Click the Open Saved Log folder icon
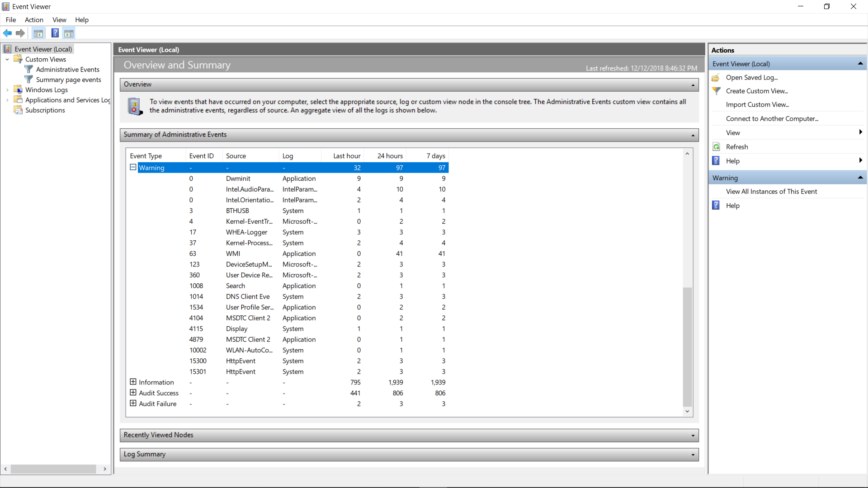Screen dimensions: 868x488 point(716,78)
